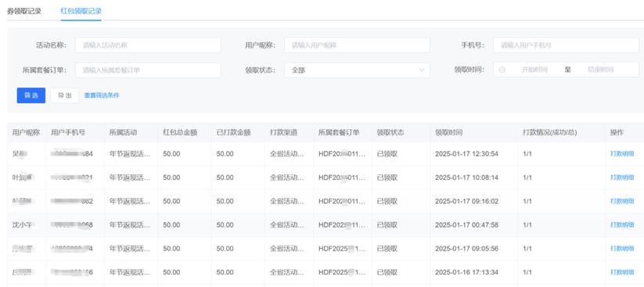Click 1/1 payout count in the 17:13:34 row
Viewport: 644px width, 287px height.
point(527,272)
